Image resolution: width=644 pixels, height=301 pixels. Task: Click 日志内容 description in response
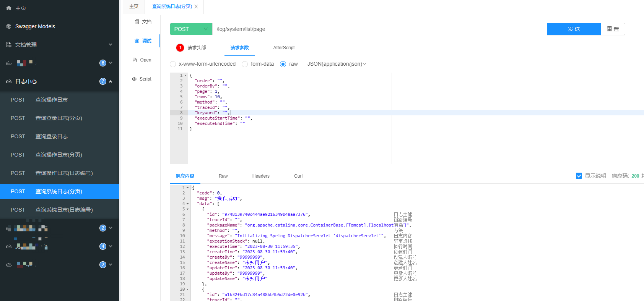coord(403,236)
